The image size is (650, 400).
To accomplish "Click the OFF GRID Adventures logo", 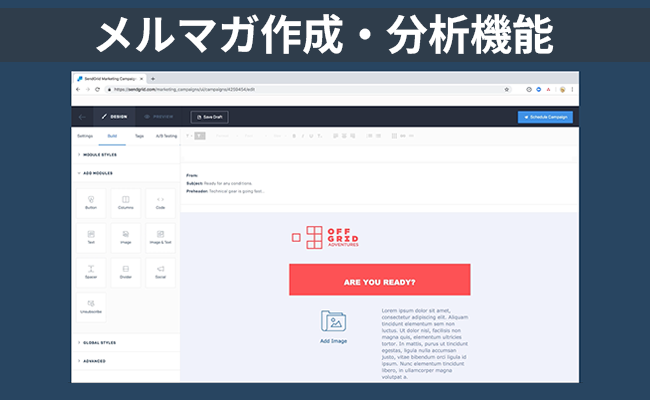I will coord(325,238).
